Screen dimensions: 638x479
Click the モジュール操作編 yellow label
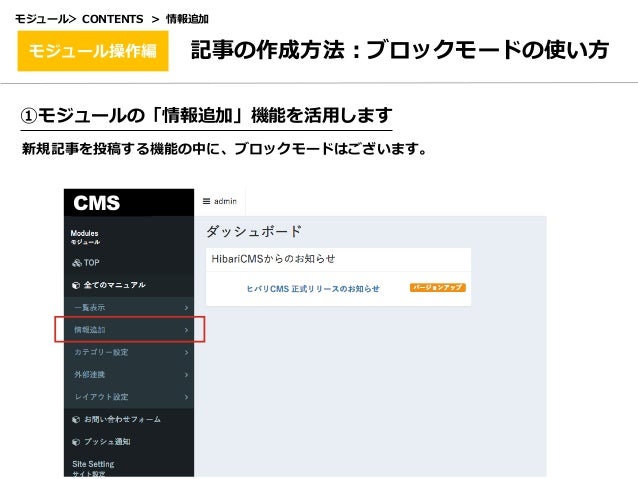(93, 51)
